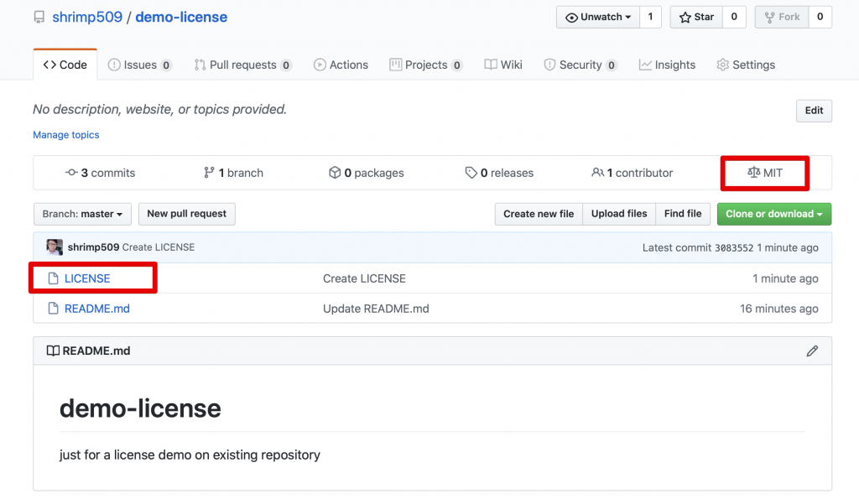Image resolution: width=859 pixels, height=504 pixels.
Task: Open the Clone or download dropdown
Action: coord(774,214)
